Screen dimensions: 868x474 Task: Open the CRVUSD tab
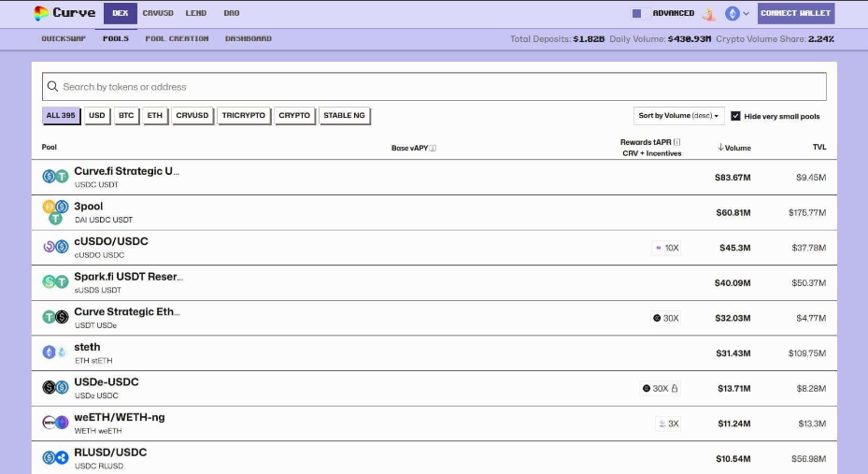click(158, 13)
